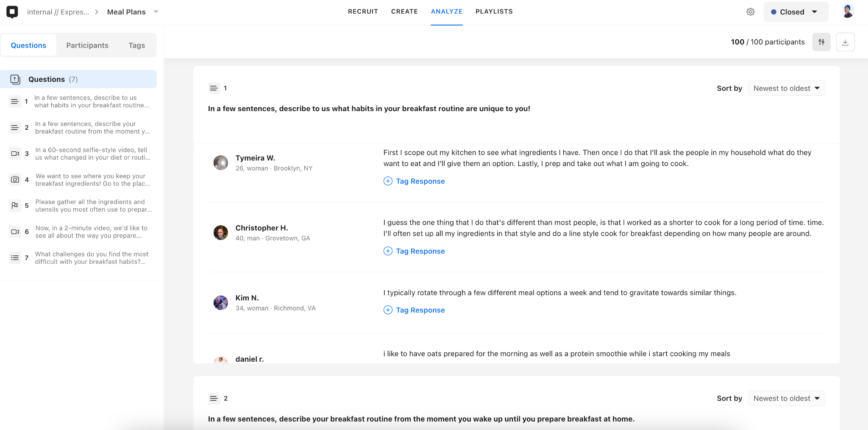Click '26, woman · Brooklyn, NY' details

coord(274,168)
